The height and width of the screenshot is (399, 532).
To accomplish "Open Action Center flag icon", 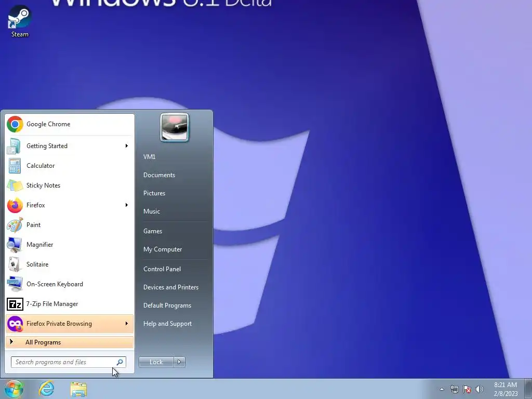I will (467, 389).
